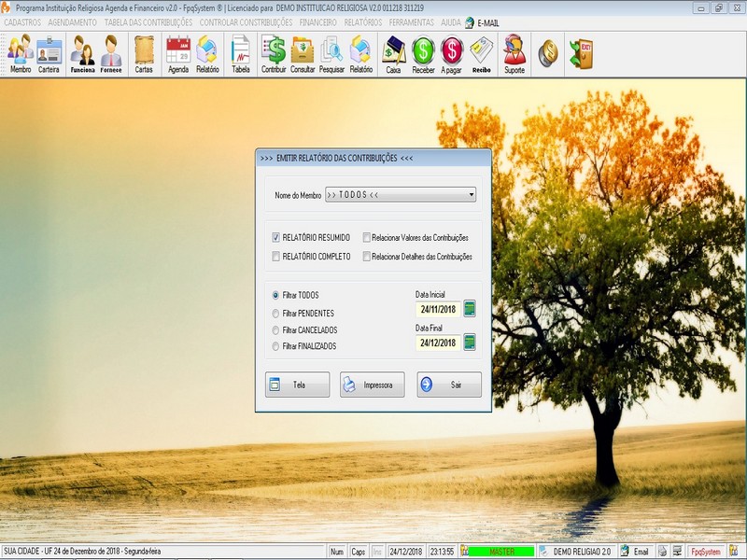Image resolution: width=747 pixels, height=560 pixels.
Task: Select the Funciona employees icon
Action: click(x=82, y=54)
